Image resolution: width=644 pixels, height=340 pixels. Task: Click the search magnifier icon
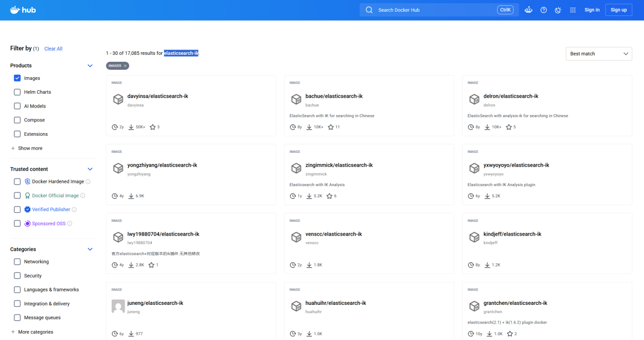(x=369, y=10)
